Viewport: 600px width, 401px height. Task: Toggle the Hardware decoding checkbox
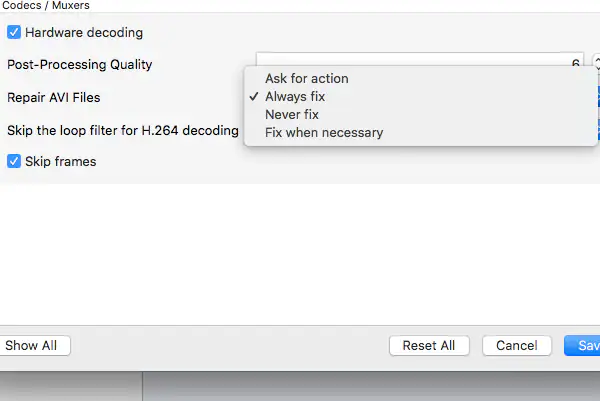click(14, 33)
